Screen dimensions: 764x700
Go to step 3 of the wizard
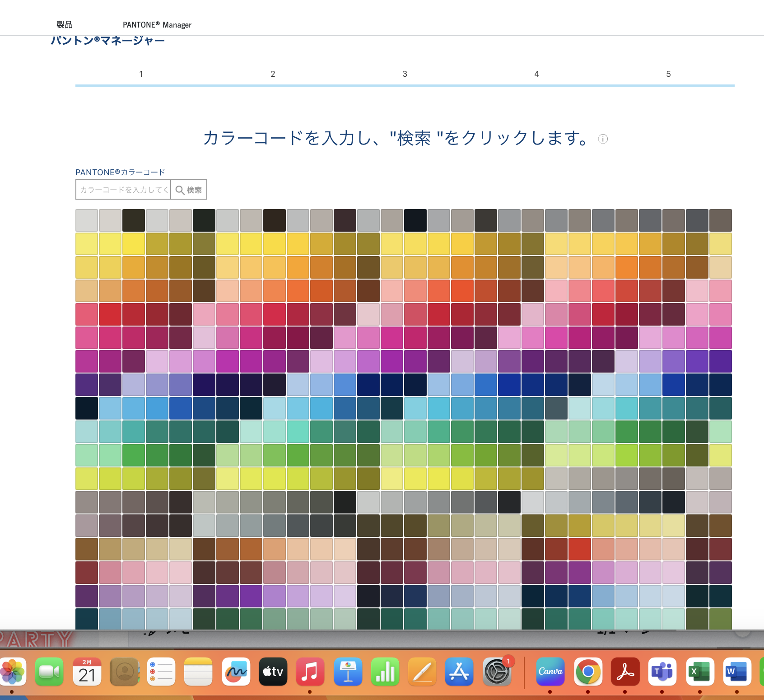(405, 74)
